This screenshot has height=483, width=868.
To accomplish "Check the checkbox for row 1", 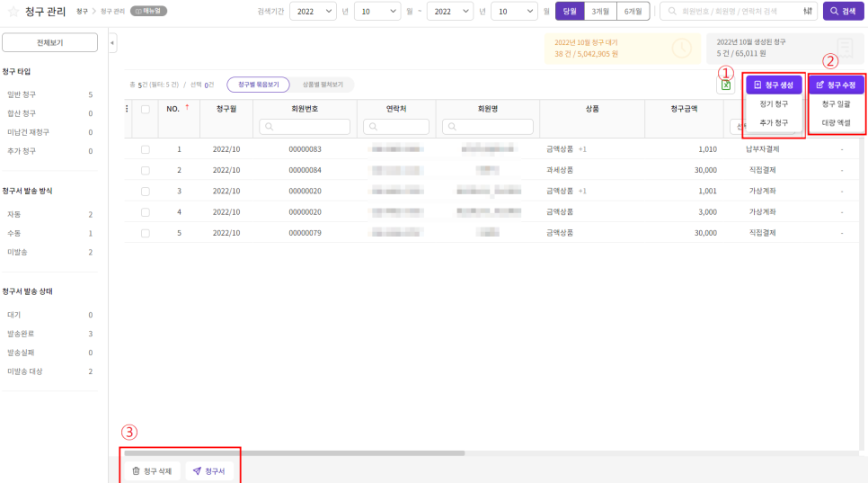I will point(145,149).
